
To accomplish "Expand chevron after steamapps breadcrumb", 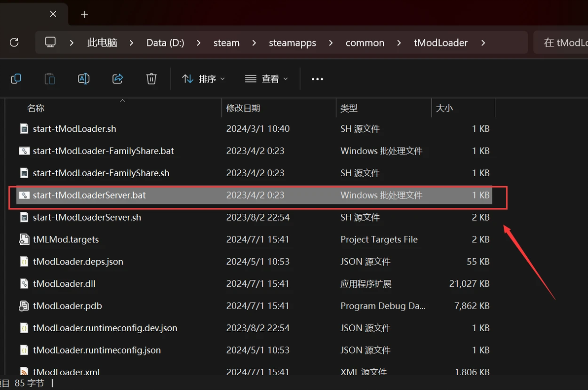I will point(331,43).
